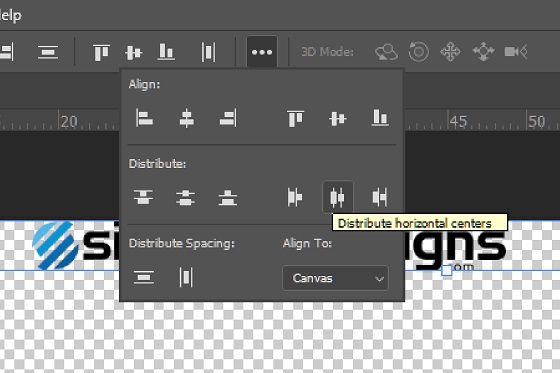Align top edges in the Align panel
The height and width of the screenshot is (373, 560).
(295, 118)
